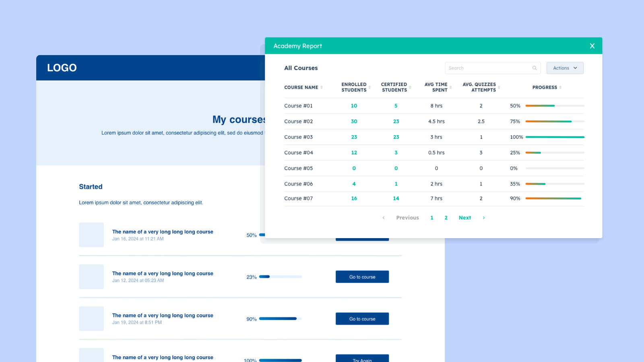This screenshot has height=362, width=644.
Task: Click the 8 hrs cell for Course #01
Action: coord(436,106)
